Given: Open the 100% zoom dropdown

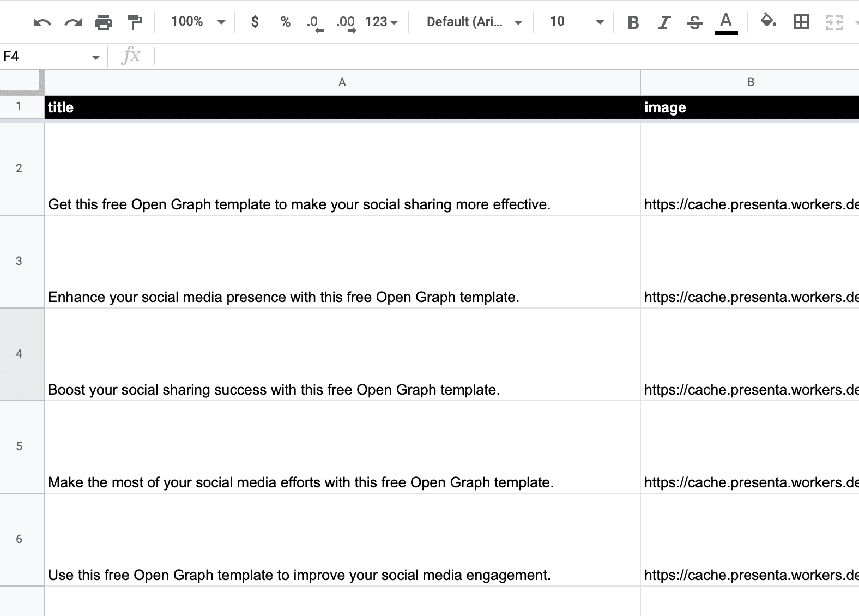Looking at the screenshot, I should pyautogui.click(x=198, y=22).
